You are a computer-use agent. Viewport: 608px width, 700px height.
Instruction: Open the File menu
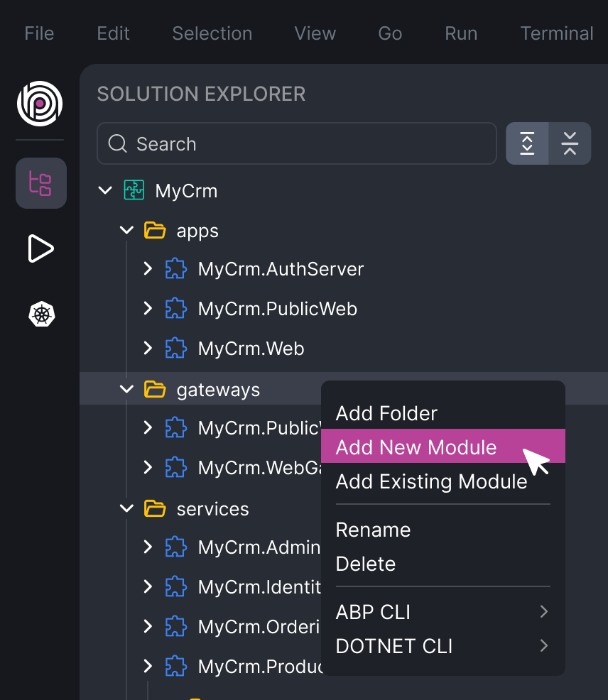coord(39,33)
